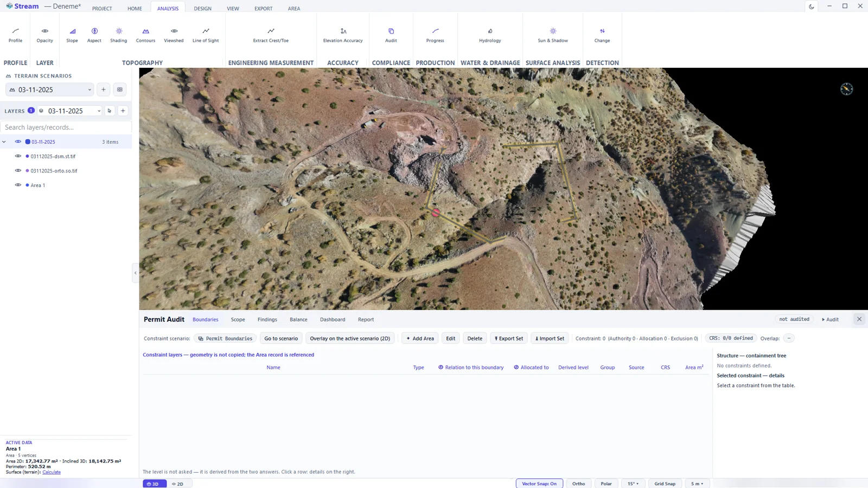Open the 15° angle dropdown
Image resolution: width=868 pixels, height=488 pixels.
[633, 484]
